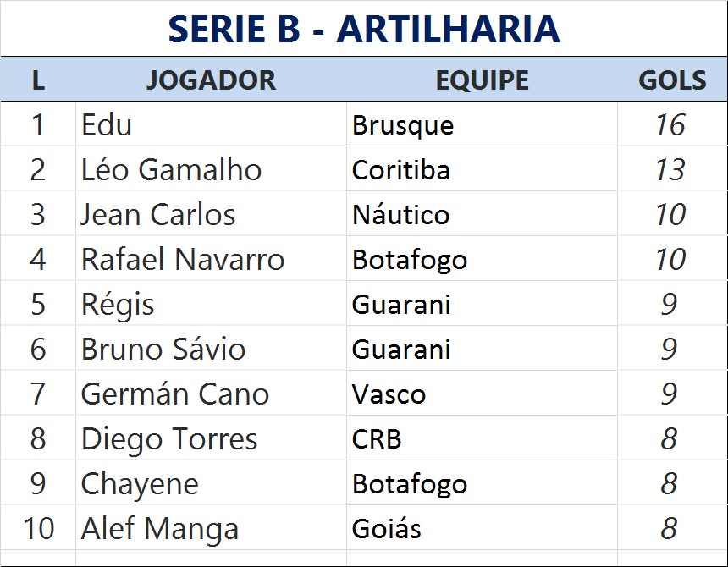Screen dimensions: 728x567
Task: Select the EQUIPE column header
Action: (482, 80)
